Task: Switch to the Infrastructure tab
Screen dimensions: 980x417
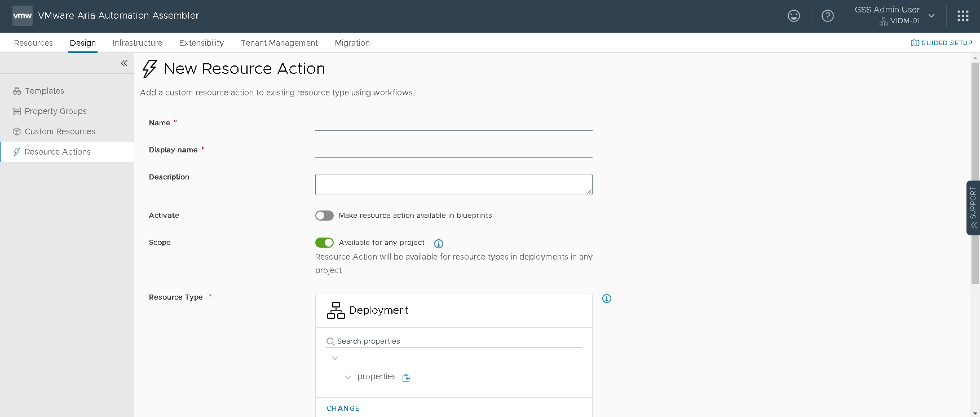Action: [x=137, y=43]
